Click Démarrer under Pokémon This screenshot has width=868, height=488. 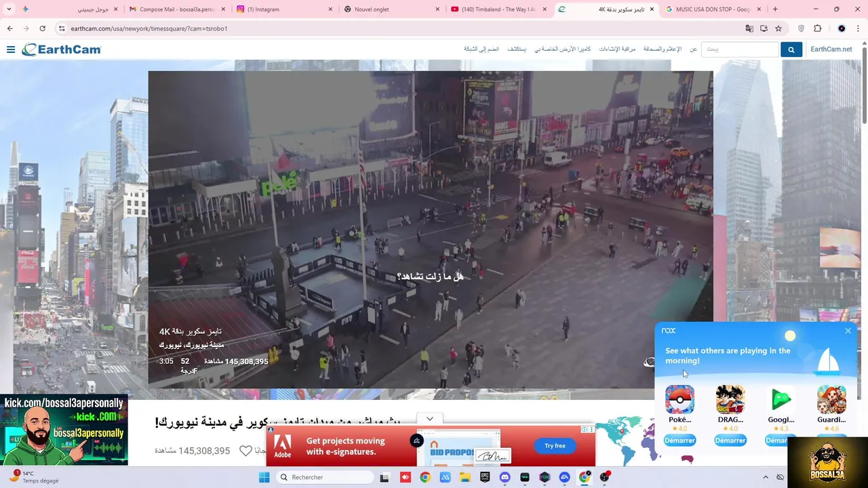679,441
